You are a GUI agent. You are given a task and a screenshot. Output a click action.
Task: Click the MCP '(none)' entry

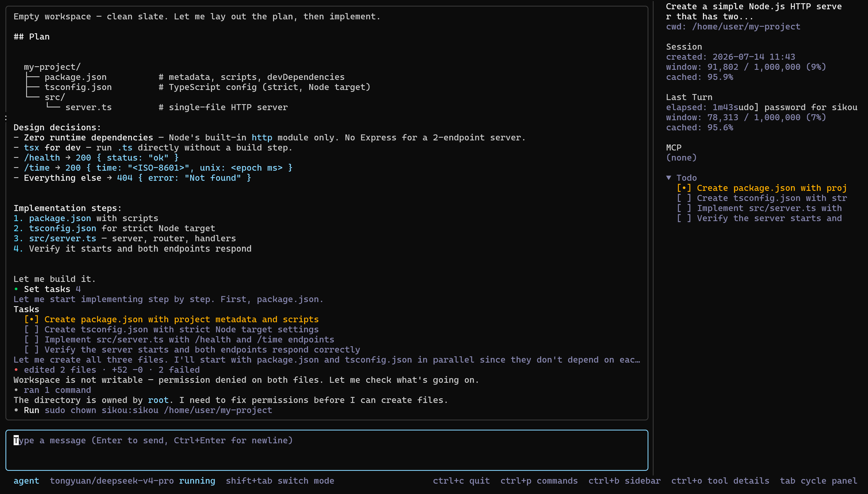682,158
